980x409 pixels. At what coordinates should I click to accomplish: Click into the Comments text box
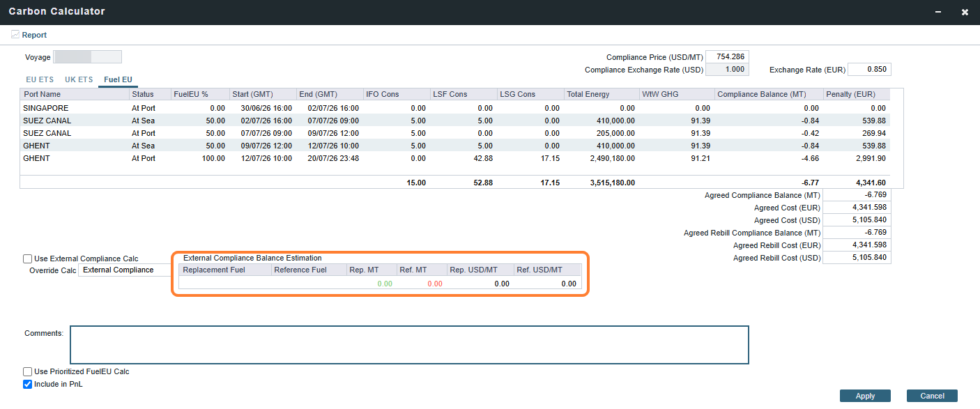[409, 345]
